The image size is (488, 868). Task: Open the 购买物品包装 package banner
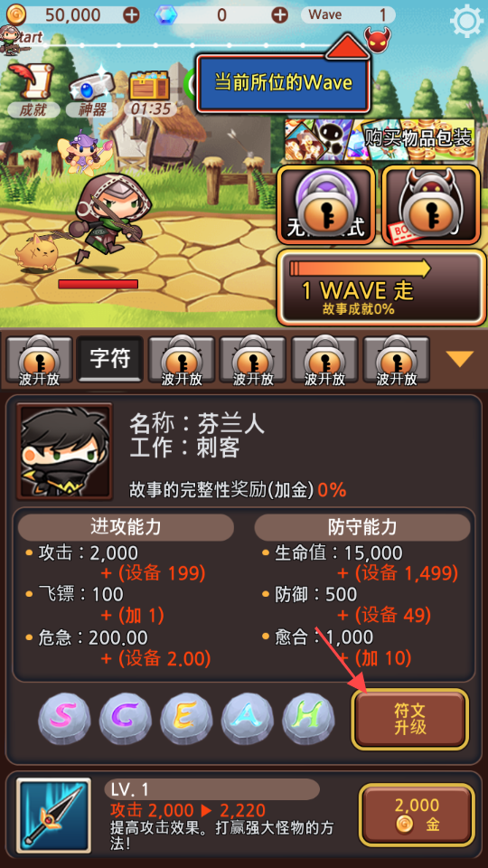tap(380, 139)
